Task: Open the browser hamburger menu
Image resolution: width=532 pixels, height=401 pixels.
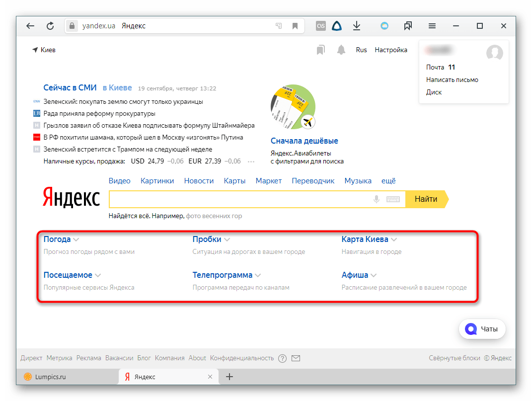Action: [432, 26]
